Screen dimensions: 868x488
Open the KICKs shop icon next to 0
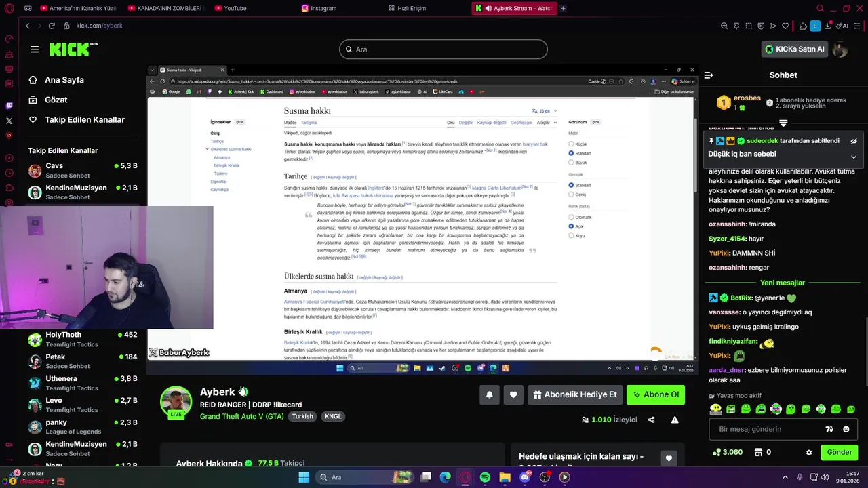point(759,452)
